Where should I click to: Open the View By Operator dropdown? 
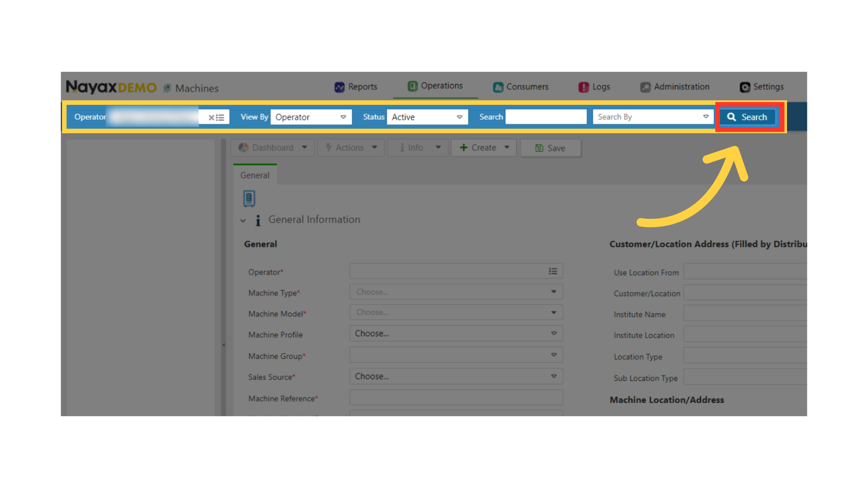pos(311,117)
